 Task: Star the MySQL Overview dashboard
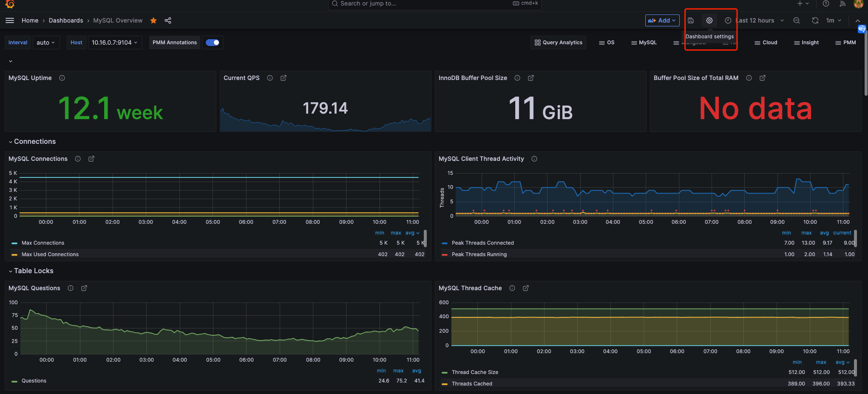point(153,20)
